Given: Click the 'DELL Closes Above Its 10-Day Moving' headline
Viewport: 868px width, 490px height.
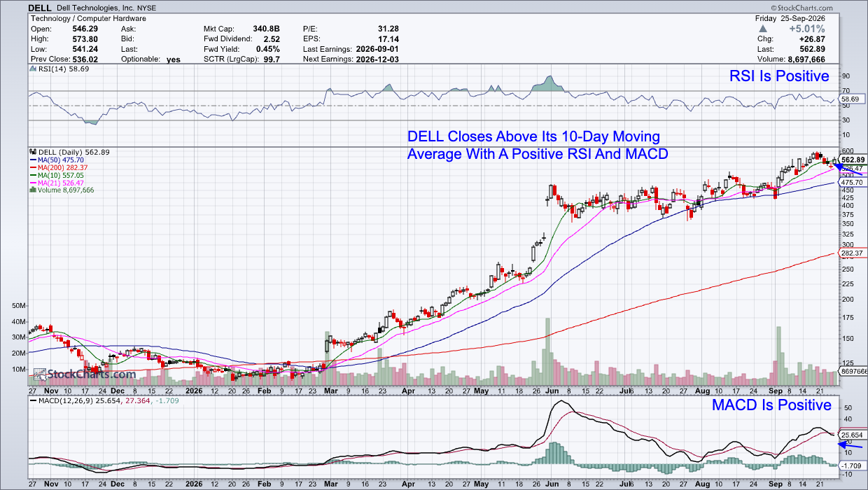Looking at the screenshot, I should coord(533,136).
